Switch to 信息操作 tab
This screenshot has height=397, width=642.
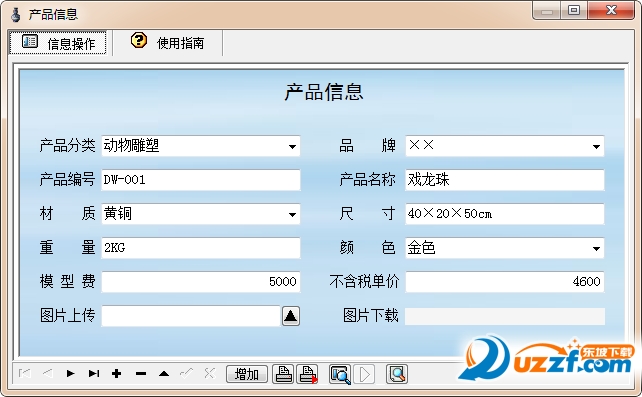tap(58, 43)
